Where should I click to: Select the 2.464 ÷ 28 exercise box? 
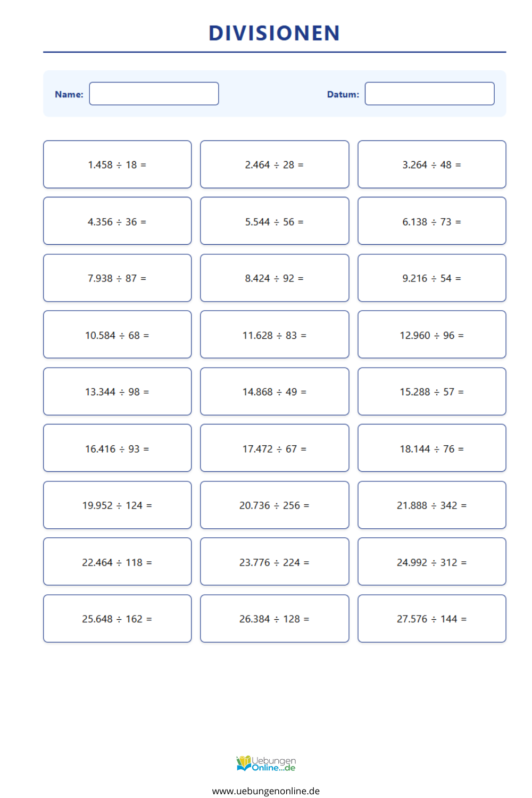(275, 164)
